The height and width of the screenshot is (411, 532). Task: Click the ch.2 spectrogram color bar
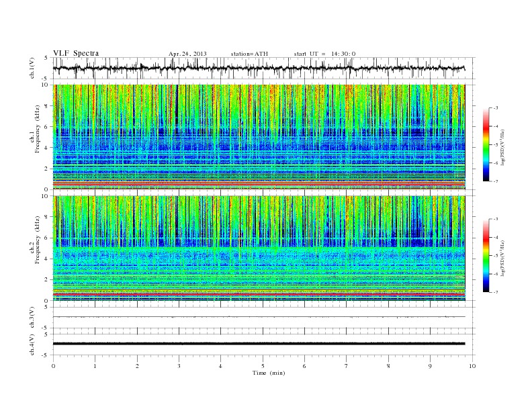[x=486, y=256]
